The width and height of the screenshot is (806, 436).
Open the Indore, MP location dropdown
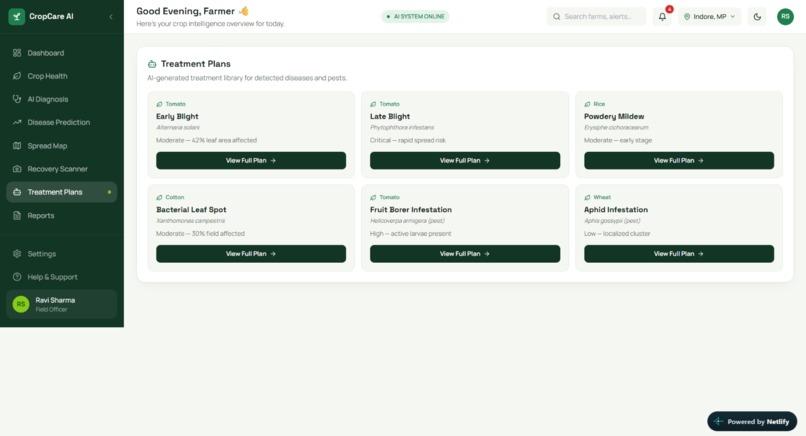point(709,16)
